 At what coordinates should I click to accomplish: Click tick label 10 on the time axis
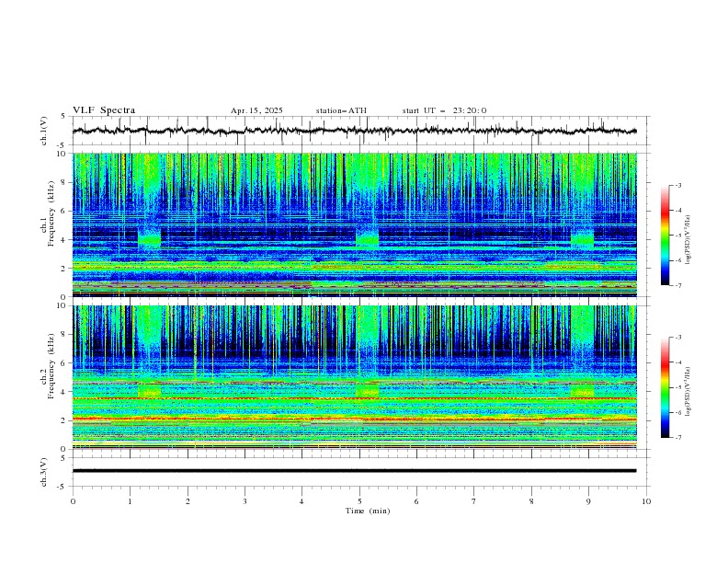click(x=646, y=501)
